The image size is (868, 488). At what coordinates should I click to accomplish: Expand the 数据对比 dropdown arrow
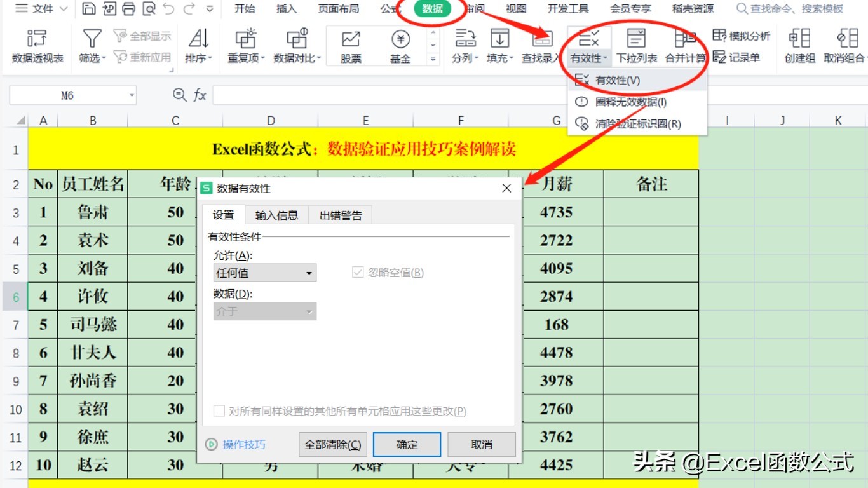tap(319, 58)
